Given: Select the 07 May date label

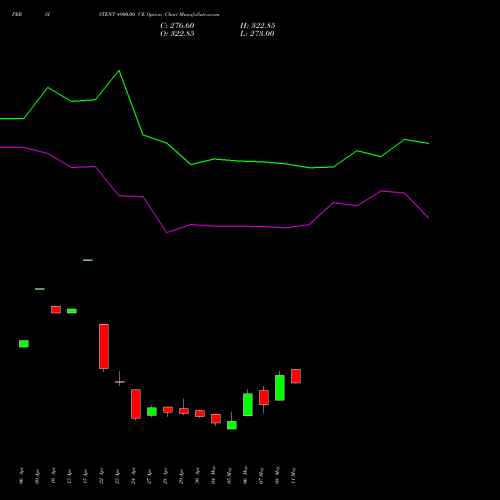Looking at the screenshot, I should 262,475.
